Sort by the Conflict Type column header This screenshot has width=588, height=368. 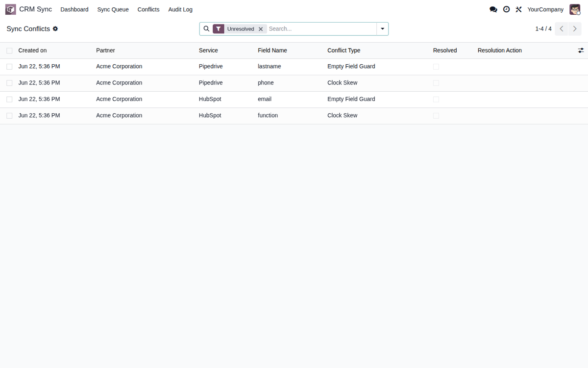point(344,51)
